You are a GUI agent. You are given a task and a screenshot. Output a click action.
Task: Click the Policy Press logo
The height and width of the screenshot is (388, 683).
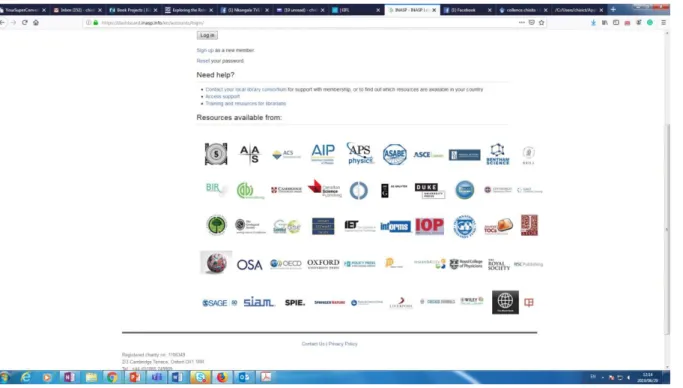tap(359, 264)
